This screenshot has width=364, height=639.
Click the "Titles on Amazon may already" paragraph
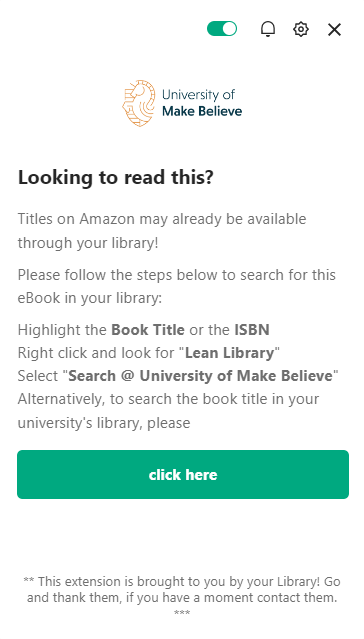(162, 231)
